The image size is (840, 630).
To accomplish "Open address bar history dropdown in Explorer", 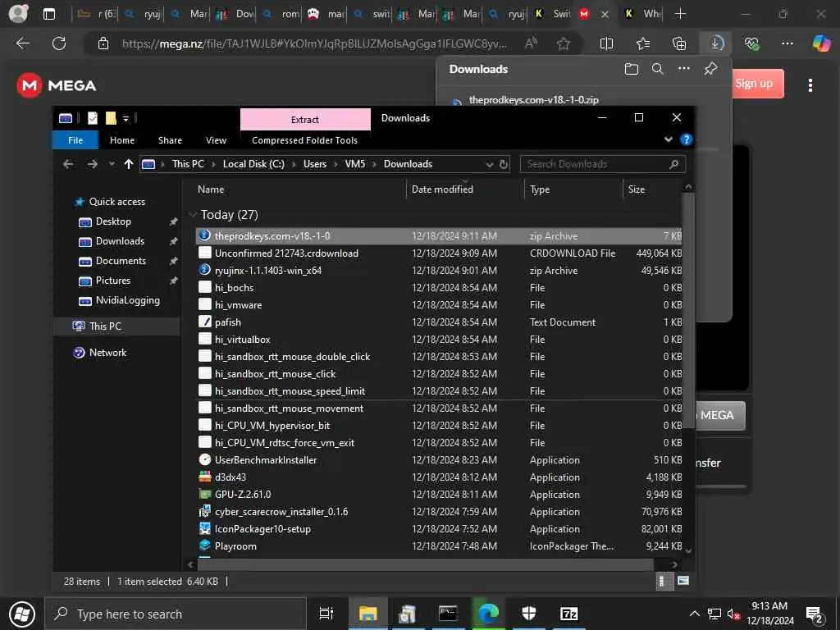I will click(x=489, y=164).
